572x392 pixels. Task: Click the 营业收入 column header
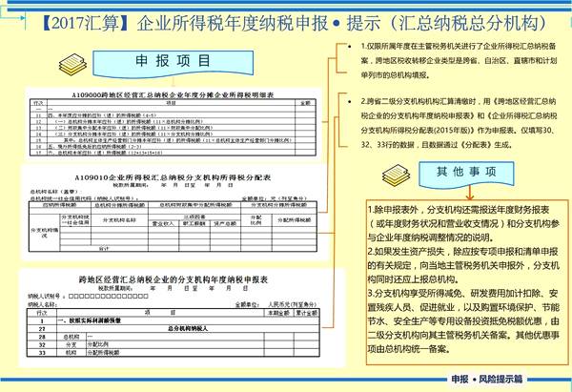tap(163, 224)
